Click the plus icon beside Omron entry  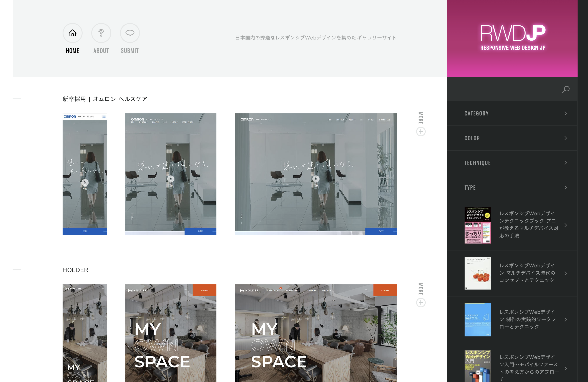[421, 132]
